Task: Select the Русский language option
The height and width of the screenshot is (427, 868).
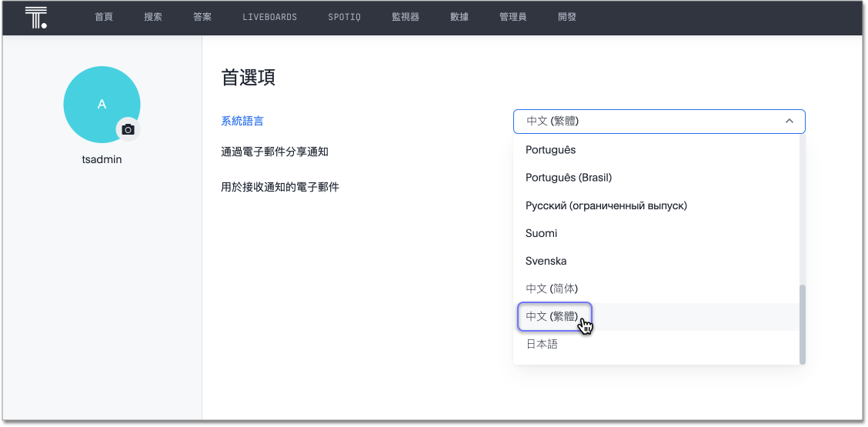Action: tap(606, 205)
